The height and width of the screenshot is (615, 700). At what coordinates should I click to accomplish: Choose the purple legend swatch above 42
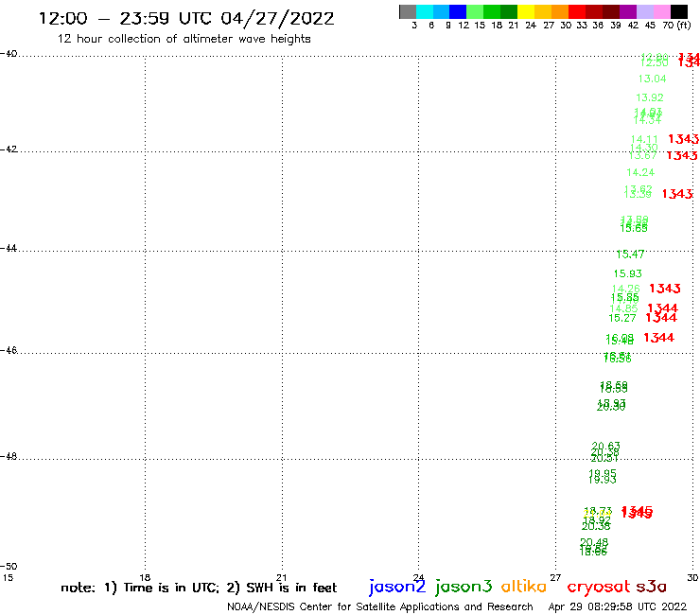click(628, 12)
